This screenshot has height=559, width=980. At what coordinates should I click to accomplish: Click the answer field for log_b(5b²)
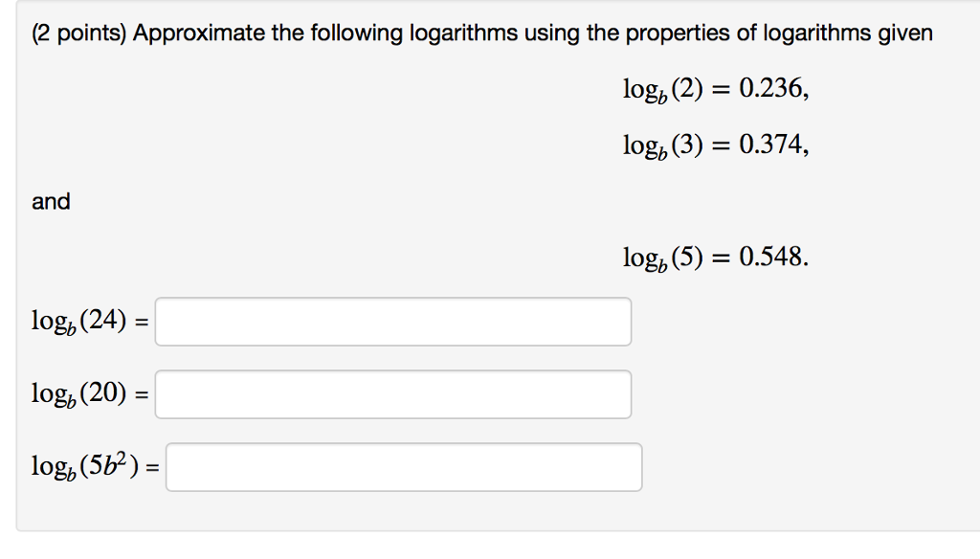pos(402,466)
